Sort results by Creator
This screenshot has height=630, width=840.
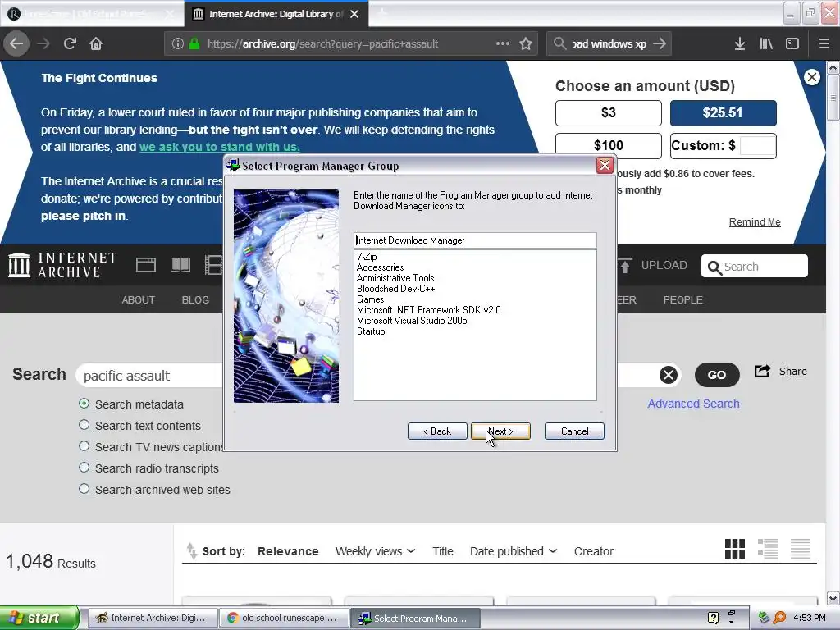pos(594,551)
